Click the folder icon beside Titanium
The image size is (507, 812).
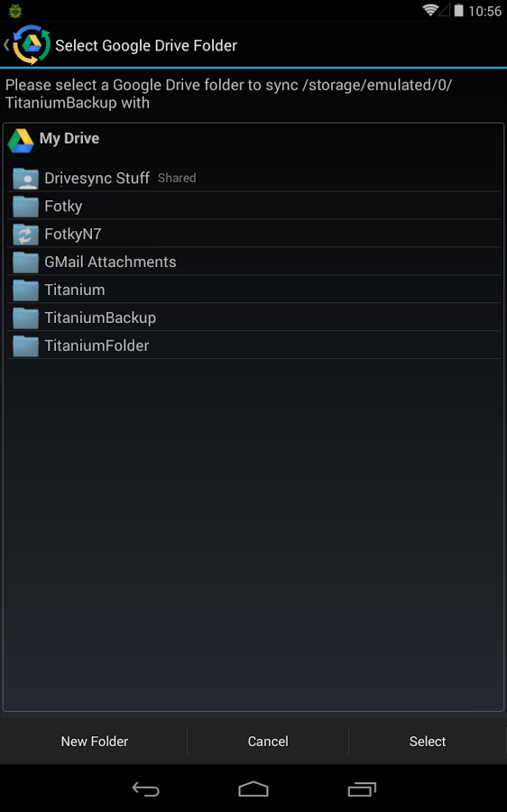coord(25,291)
